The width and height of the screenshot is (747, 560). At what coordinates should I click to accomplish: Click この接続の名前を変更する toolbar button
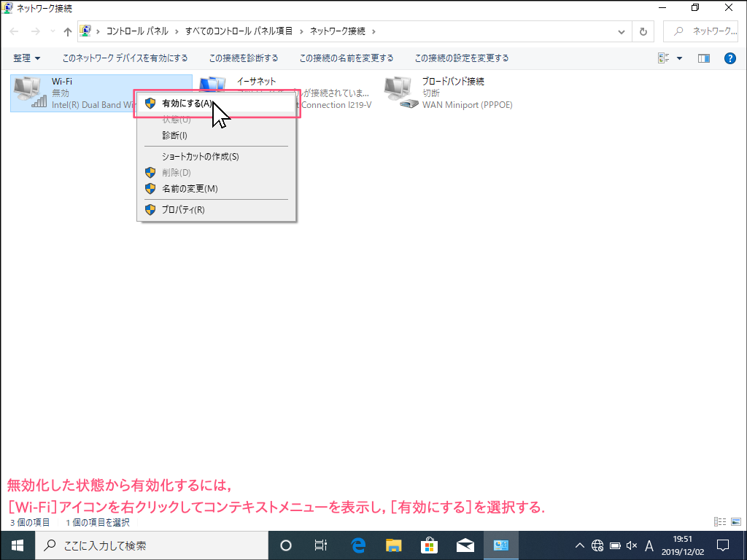point(346,58)
